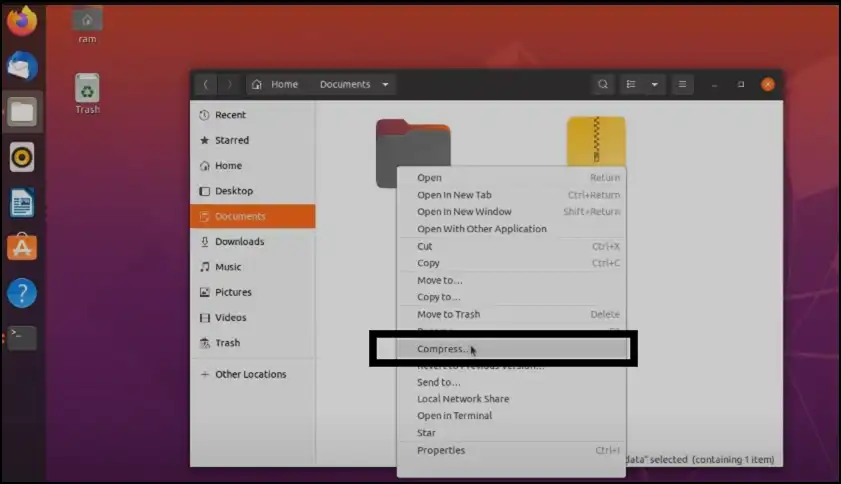Screen dimensions: 841x484
Task: Choose Open from context menu
Action: coord(512,178)
